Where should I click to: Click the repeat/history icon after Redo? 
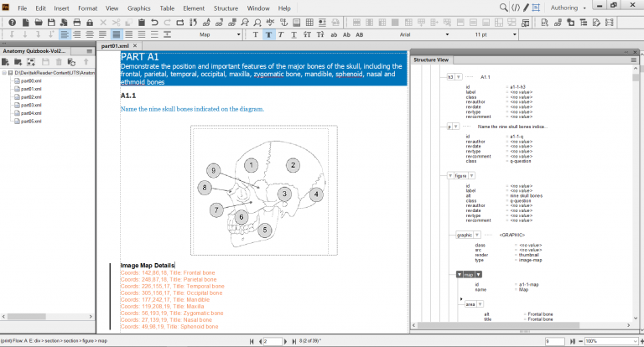(180, 23)
